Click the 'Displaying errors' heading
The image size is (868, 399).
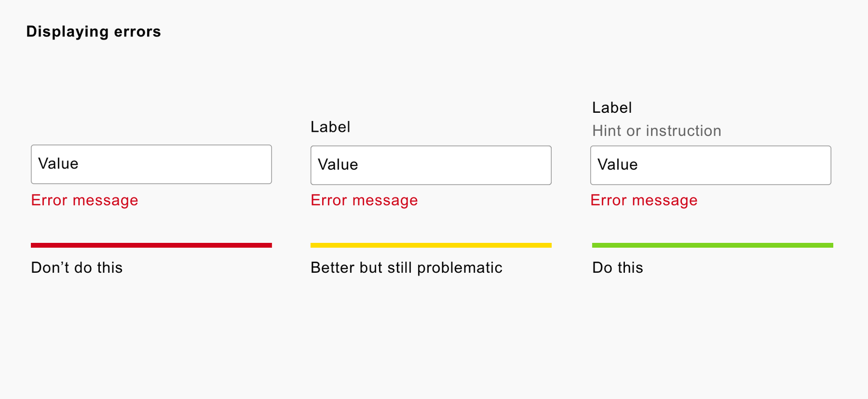(93, 32)
